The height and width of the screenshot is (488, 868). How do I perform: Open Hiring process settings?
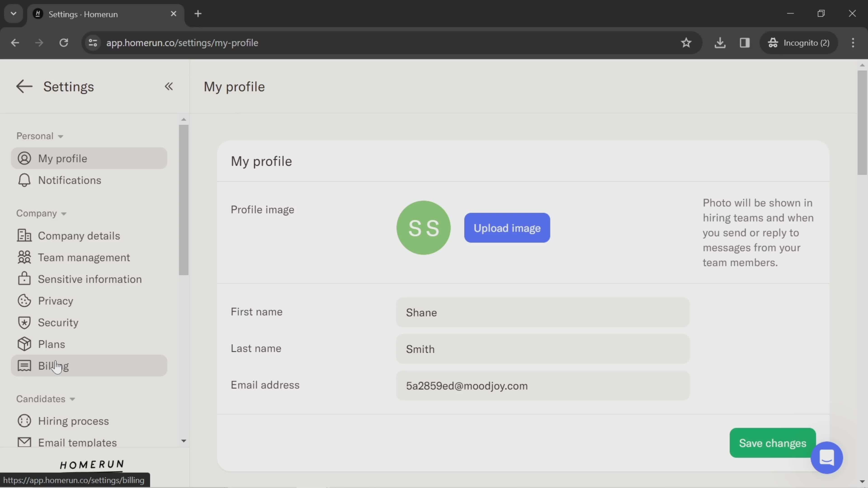(89, 421)
